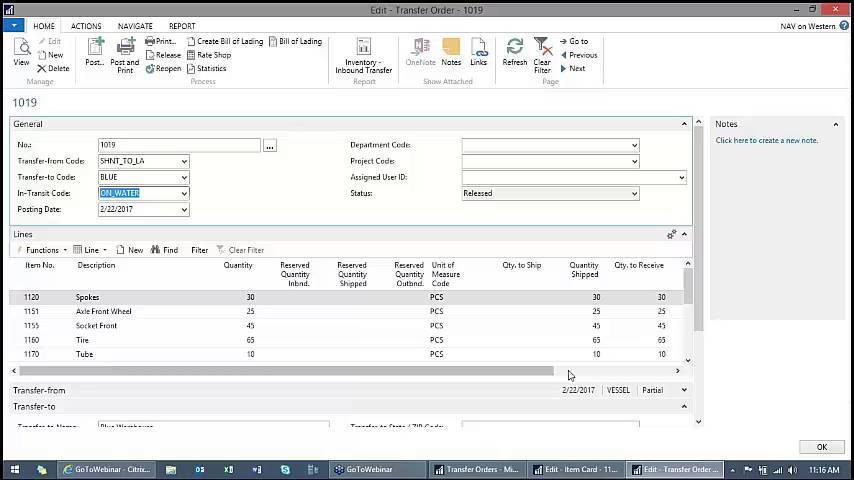Open the In-Transit Code dropdown
This screenshot has height=480, width=854.
click(x=184, y=193)
